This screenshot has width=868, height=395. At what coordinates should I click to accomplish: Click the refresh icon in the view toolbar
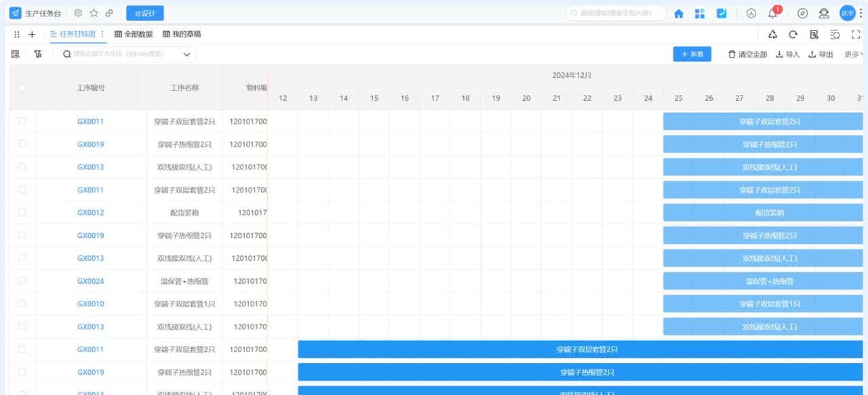tap(793, 35)
